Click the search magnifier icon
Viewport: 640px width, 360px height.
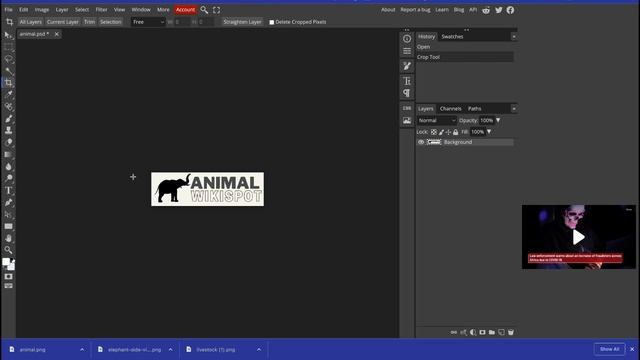pyautogui.click(x=204, y=10)
